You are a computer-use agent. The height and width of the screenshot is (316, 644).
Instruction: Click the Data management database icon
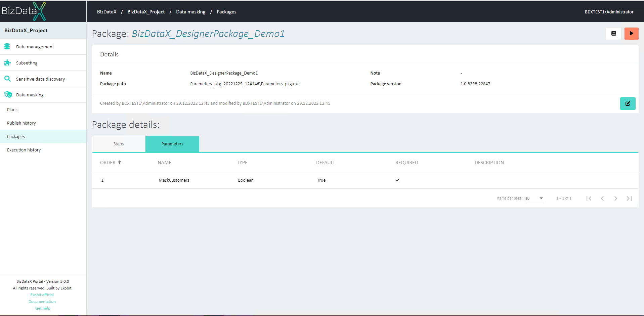(7, 46)
